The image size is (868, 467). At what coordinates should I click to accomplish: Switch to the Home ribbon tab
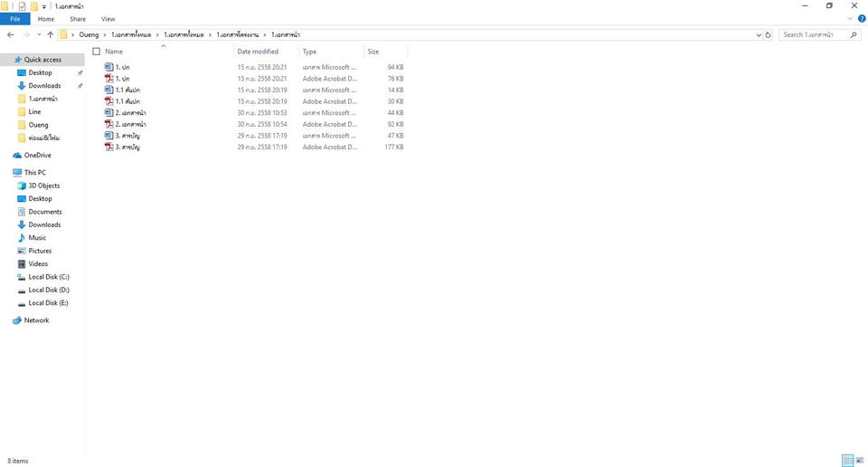point(46,19)
